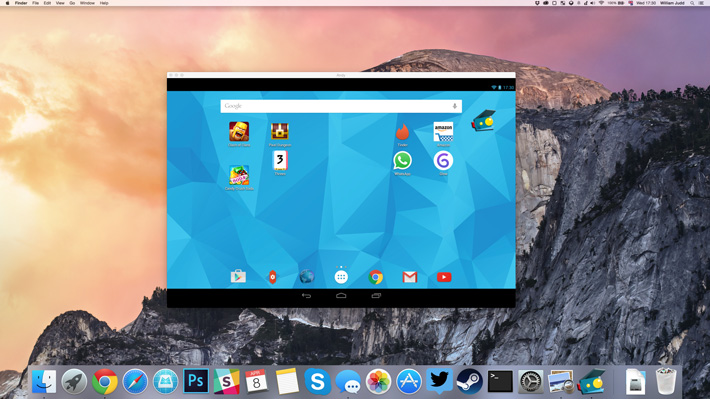
Task: Open Calendar showing April 8 in dock
Action: coord(256,381)
